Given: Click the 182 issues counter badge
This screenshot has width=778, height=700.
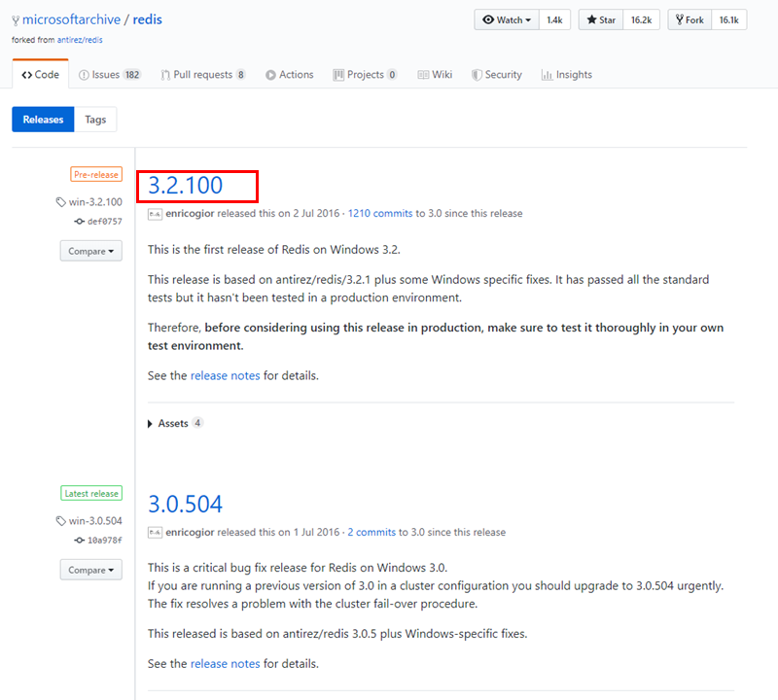Looking at the screenshot, I should (132, 75).
